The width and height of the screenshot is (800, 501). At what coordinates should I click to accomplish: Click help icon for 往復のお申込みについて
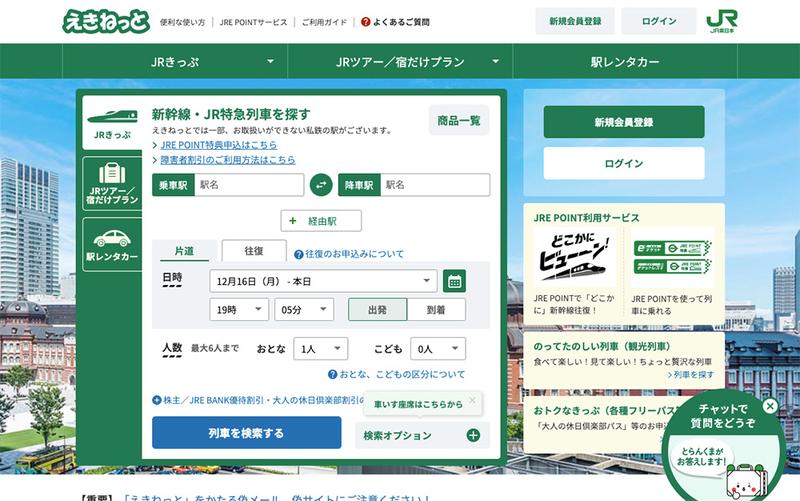[298, 254]
